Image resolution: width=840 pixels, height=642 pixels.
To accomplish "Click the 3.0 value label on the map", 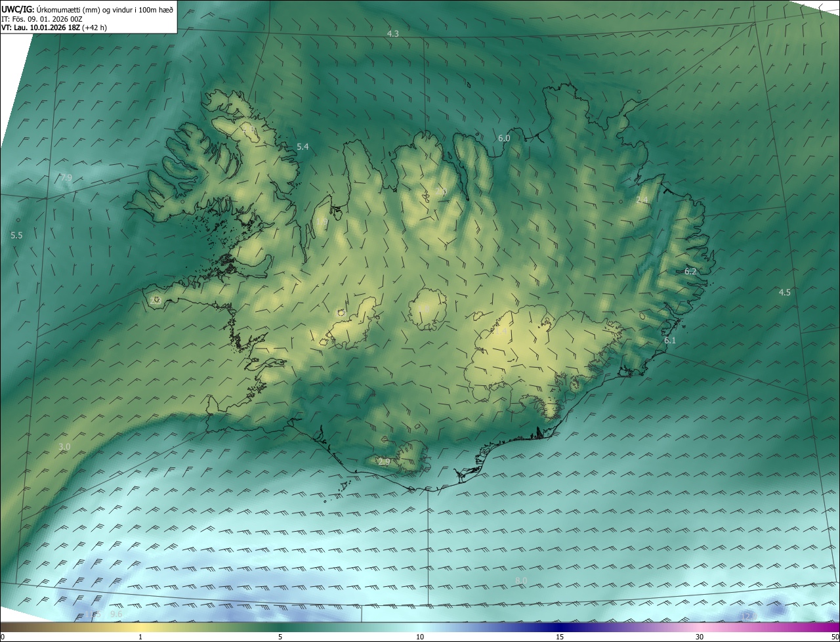I will 64,446.
